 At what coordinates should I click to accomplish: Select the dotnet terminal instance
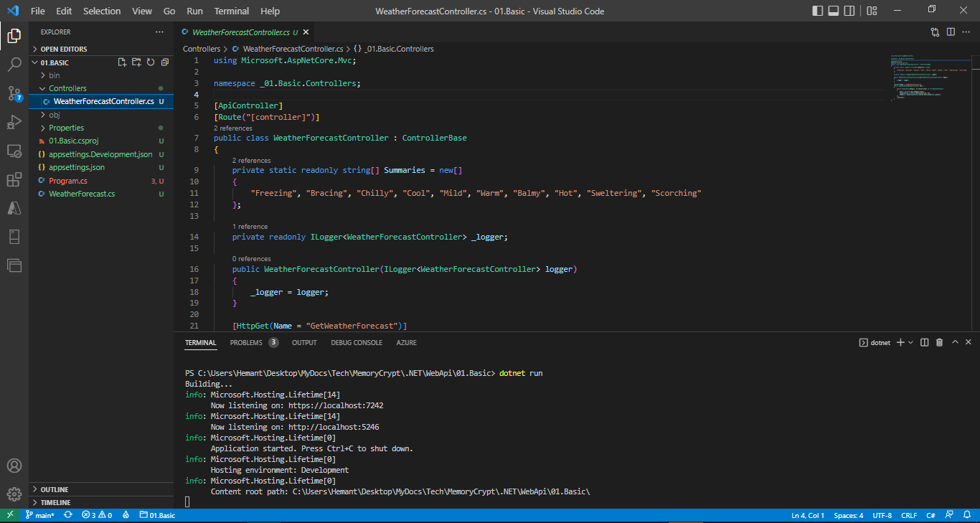pos(875,342)
